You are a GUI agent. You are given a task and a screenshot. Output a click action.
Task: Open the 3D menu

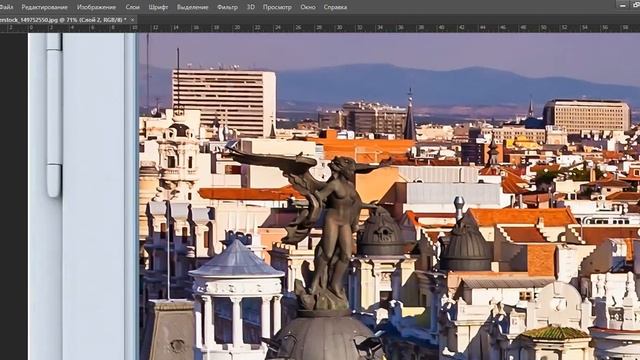pyautogui.click(x=251, y=7)
